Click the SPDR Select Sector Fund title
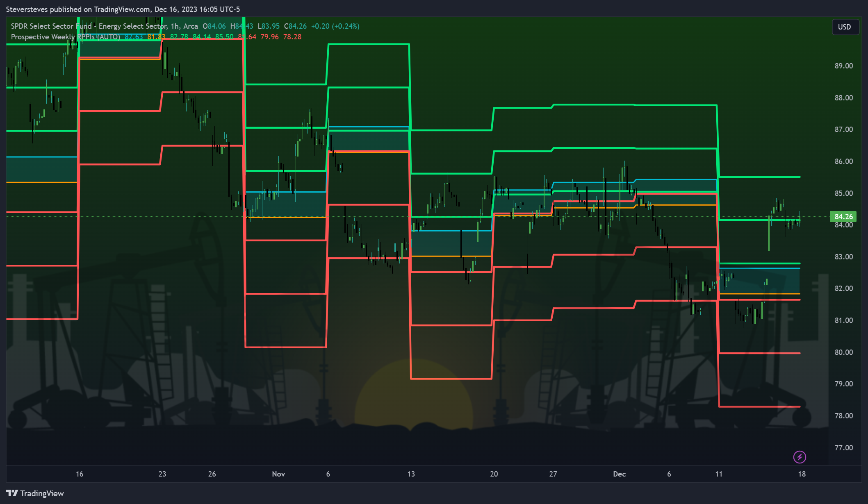The image size is (868, 504). [x=104, y=26]
